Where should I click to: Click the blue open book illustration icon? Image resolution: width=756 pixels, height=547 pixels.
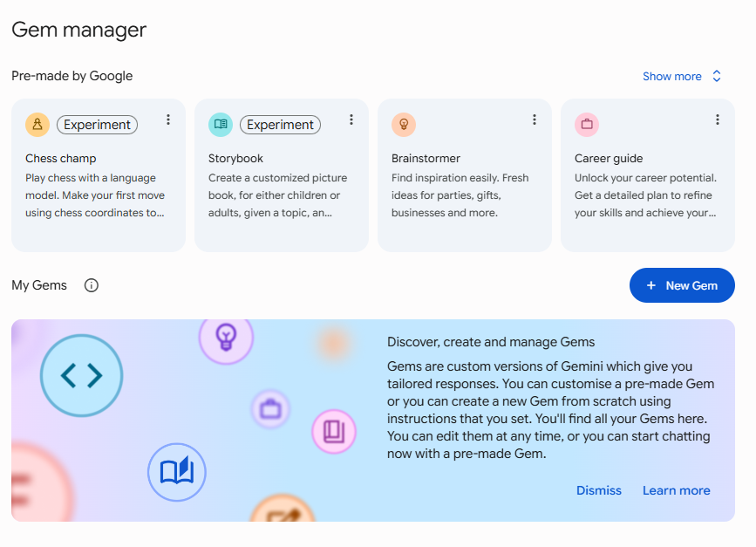click(177, 472)
